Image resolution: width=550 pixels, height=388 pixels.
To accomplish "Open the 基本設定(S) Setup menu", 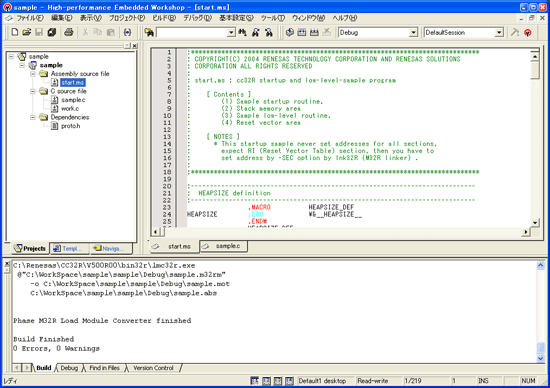I will (236, 18).
